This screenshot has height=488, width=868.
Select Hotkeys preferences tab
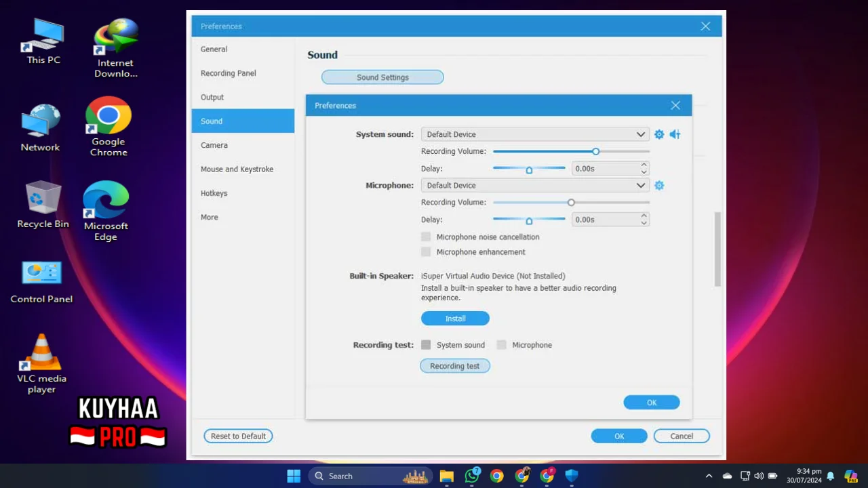243,193
